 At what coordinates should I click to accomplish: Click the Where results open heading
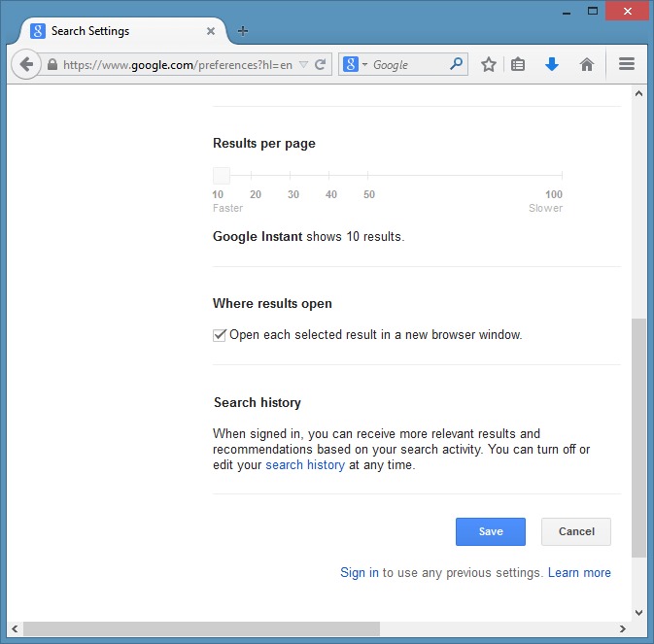click(x=272, y=303)
